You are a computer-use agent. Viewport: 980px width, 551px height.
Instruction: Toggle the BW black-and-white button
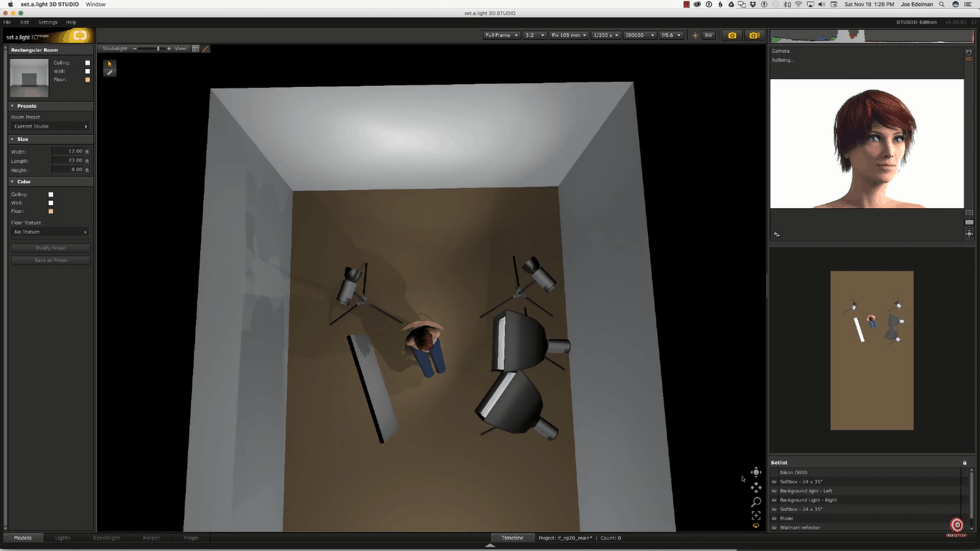[x=709, y=35]
